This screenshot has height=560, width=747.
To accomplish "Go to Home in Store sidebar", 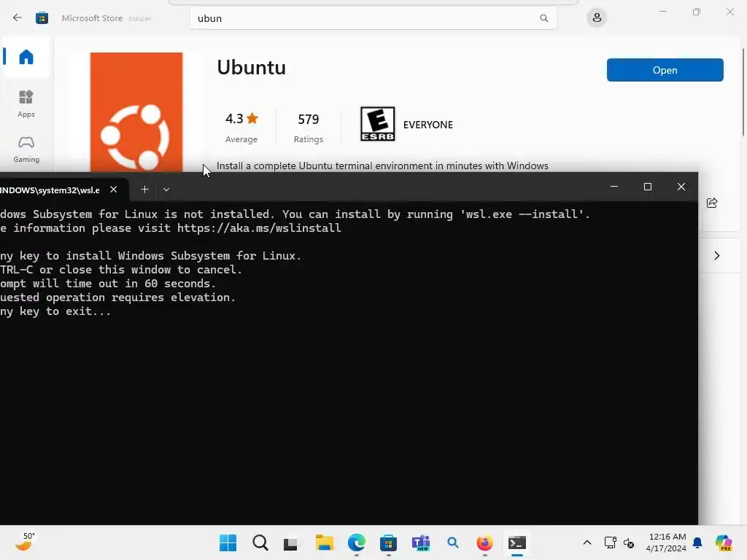I will 26,57.
